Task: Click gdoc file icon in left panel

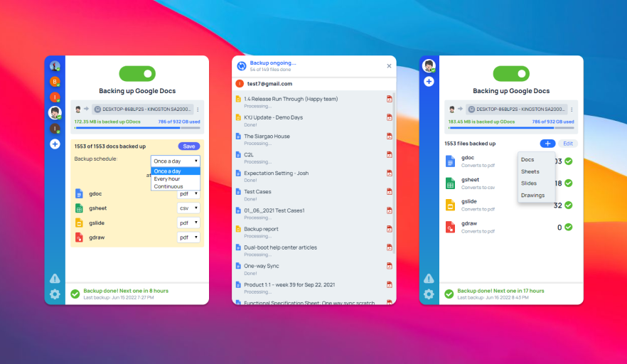Action: click(x=79, y=193)
